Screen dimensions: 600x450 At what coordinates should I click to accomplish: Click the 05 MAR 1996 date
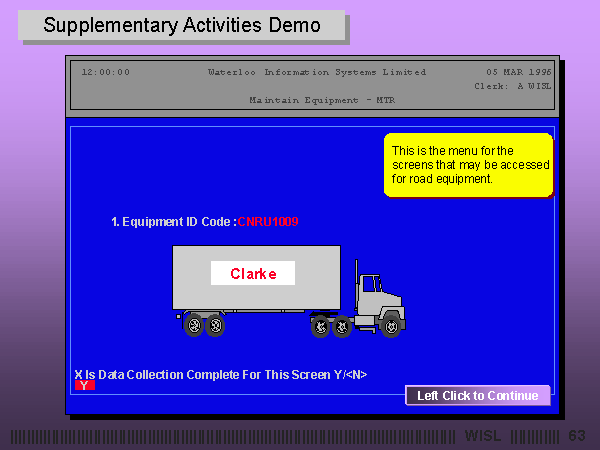pos(518,72)
